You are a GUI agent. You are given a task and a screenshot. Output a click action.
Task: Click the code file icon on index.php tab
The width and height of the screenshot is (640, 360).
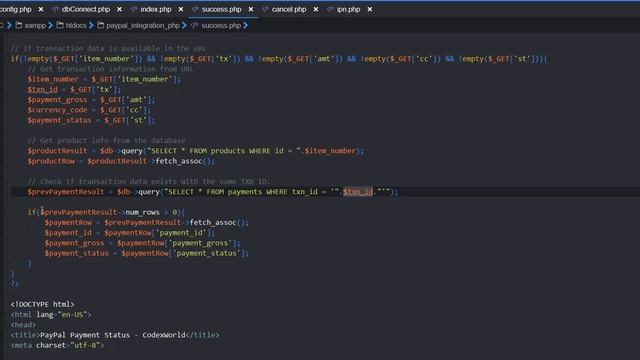133,9
